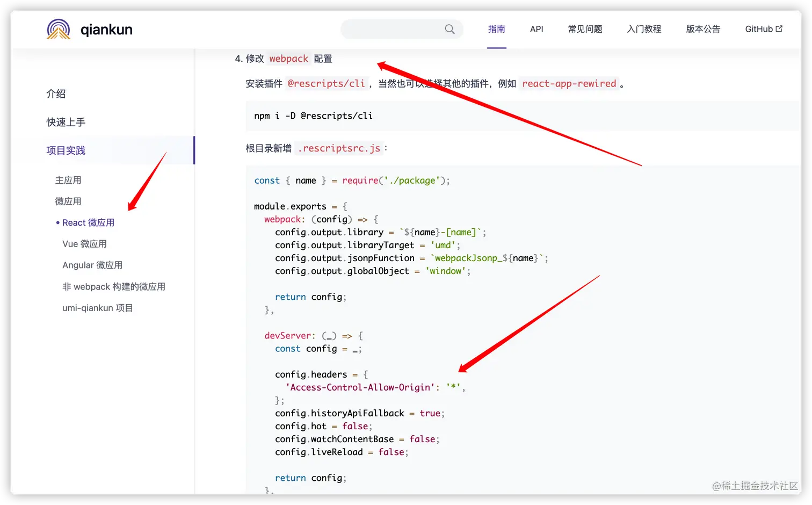Click the 'const { name } = require' line

point(352,181)
